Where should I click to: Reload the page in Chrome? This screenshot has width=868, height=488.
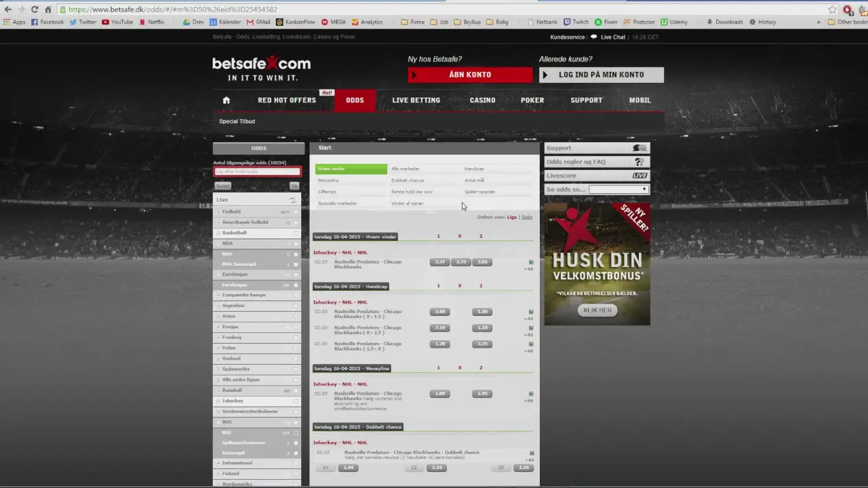pyautogui.click(x=35, y=9)
